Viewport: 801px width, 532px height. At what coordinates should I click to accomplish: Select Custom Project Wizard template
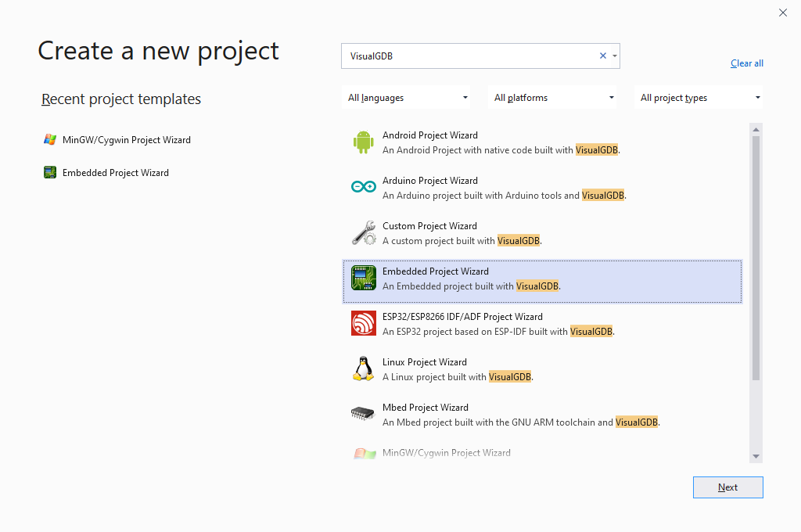542,234
